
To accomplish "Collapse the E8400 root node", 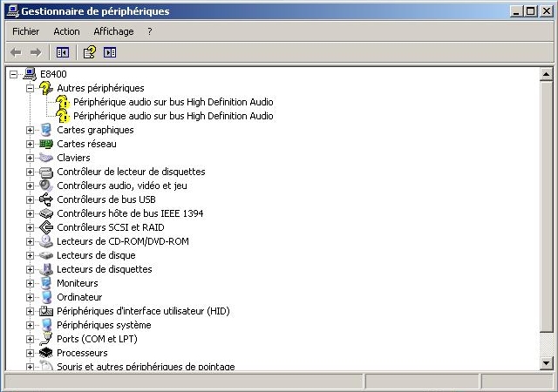I will (x=14, y=74).
